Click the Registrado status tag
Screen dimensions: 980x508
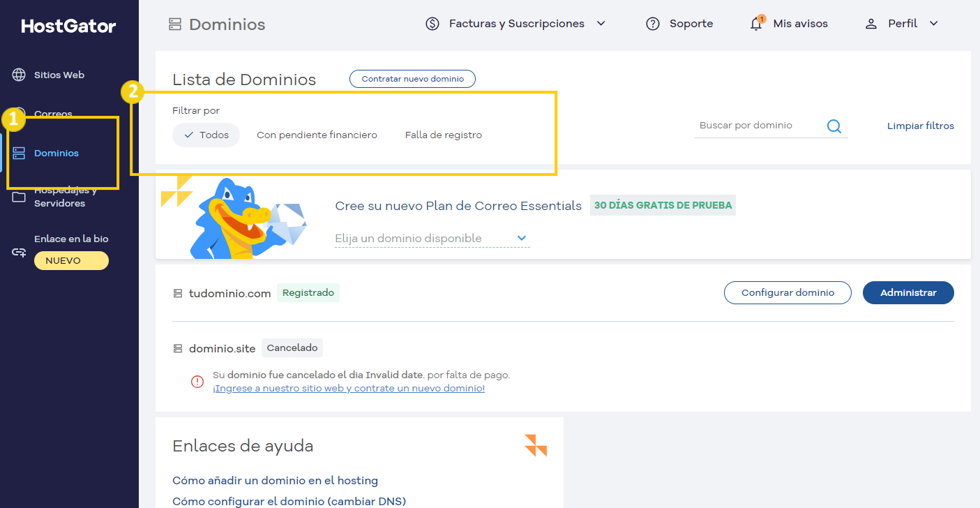point(308,293)
